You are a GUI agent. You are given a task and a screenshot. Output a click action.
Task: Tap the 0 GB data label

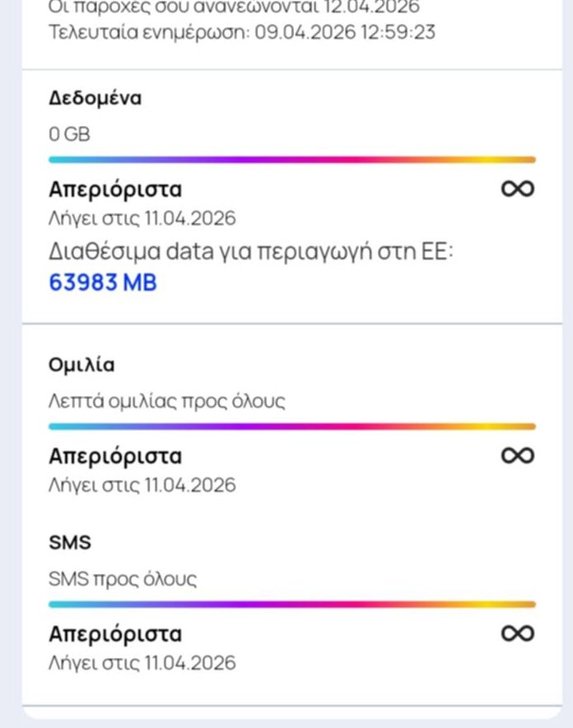click(69, 134)
